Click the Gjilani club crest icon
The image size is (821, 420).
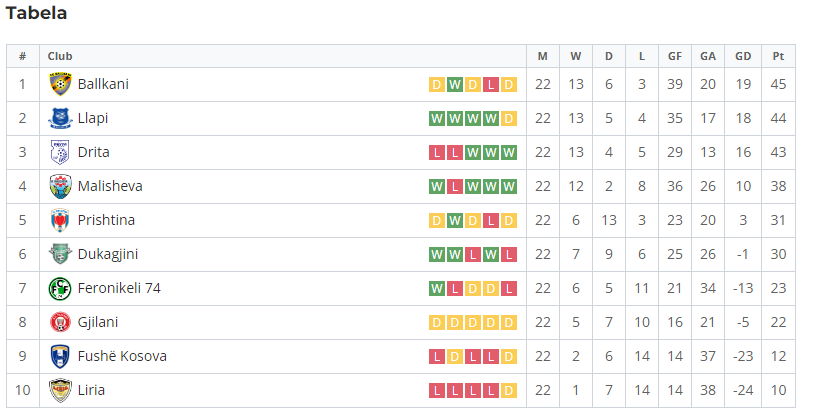(60, 323)
